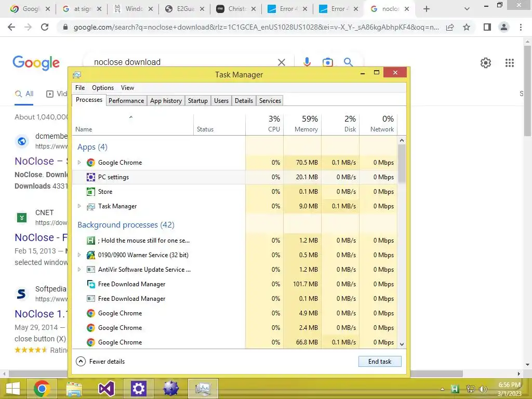Click Google search magnifier icon
The height and width of the screenshot is (399, 532).
tap(348, 62)
